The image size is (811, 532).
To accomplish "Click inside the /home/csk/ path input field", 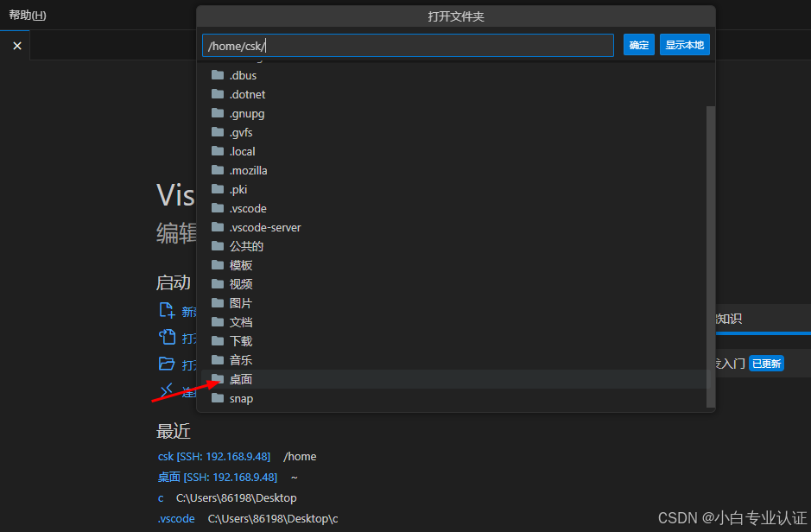I will (406, 43).
